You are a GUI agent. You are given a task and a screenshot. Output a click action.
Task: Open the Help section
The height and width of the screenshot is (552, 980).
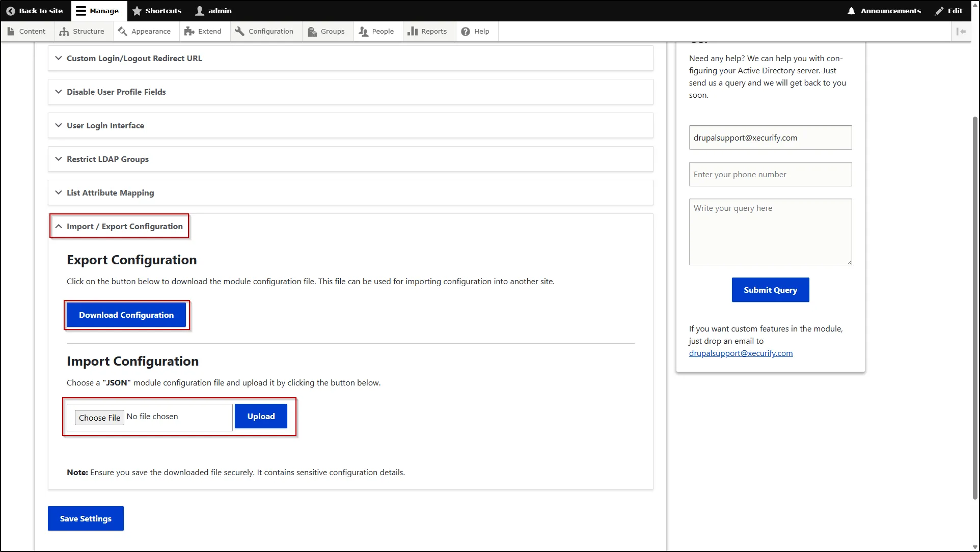(x=476, y=31)
